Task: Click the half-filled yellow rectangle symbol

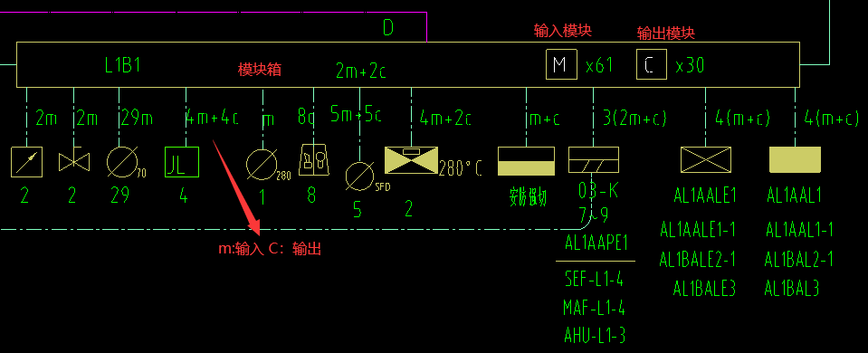Action: click(x=527, y=161)
